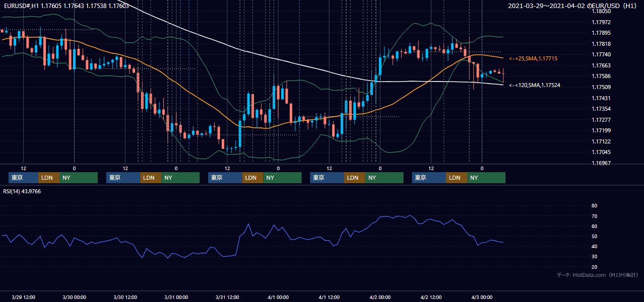644x302 pixels.
Task: Click the 4/1 00:00 time axis label
Action: [278, 296]
